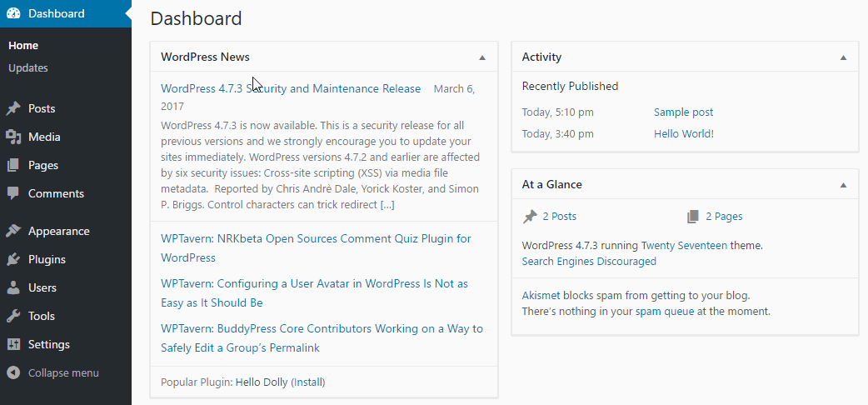Click the Pages icon in sidebar
868x405 pixels.
pos(13,165)
